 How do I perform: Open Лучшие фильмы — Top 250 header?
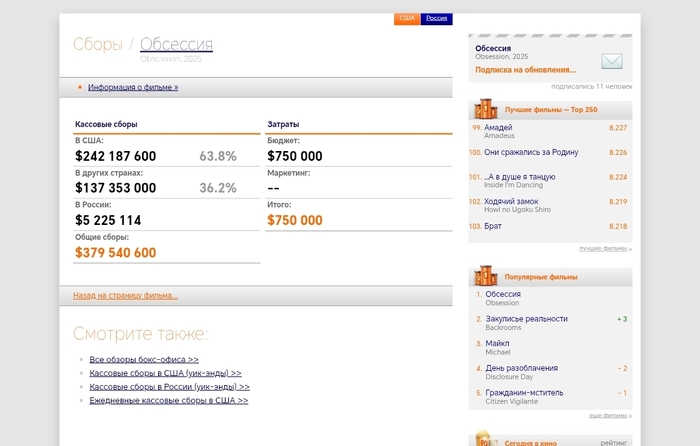551,109
